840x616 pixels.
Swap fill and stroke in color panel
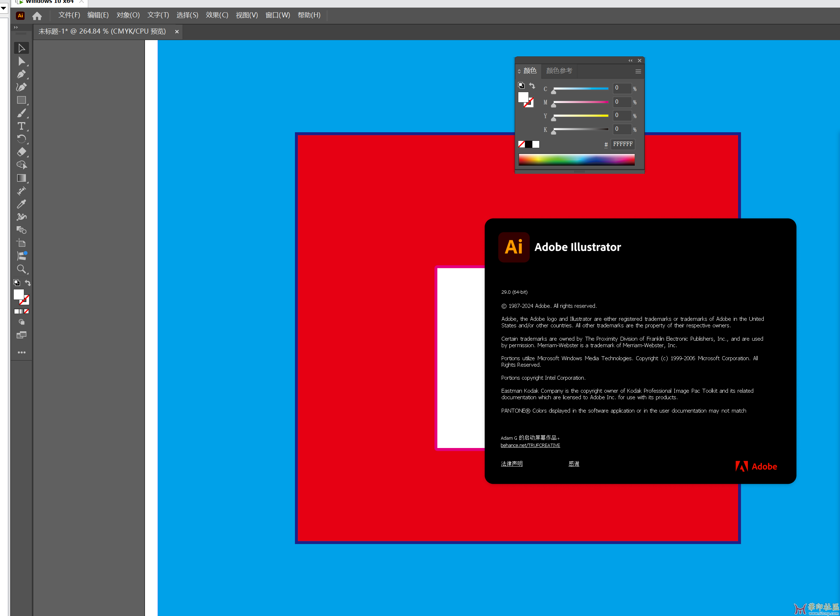[532, 86]
